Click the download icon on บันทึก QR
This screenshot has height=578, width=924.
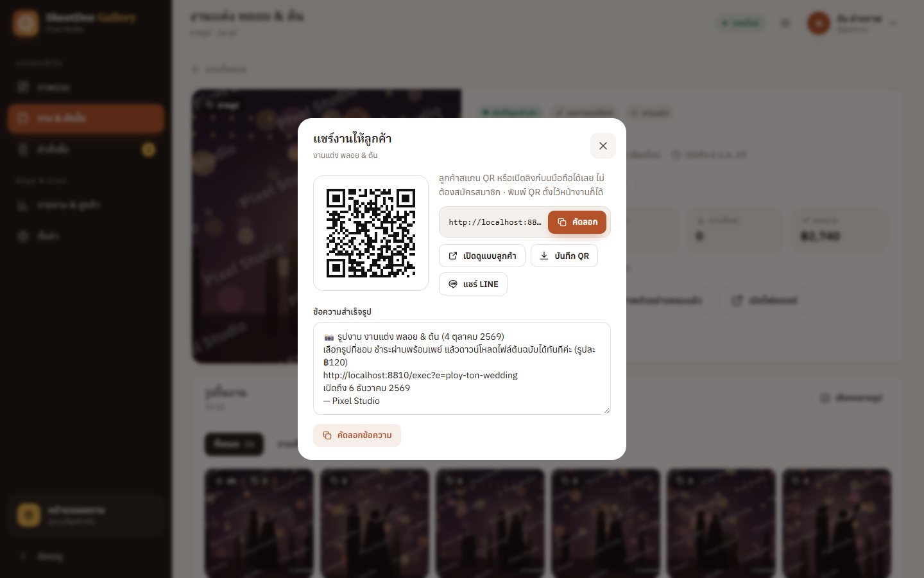click(544, 256)
